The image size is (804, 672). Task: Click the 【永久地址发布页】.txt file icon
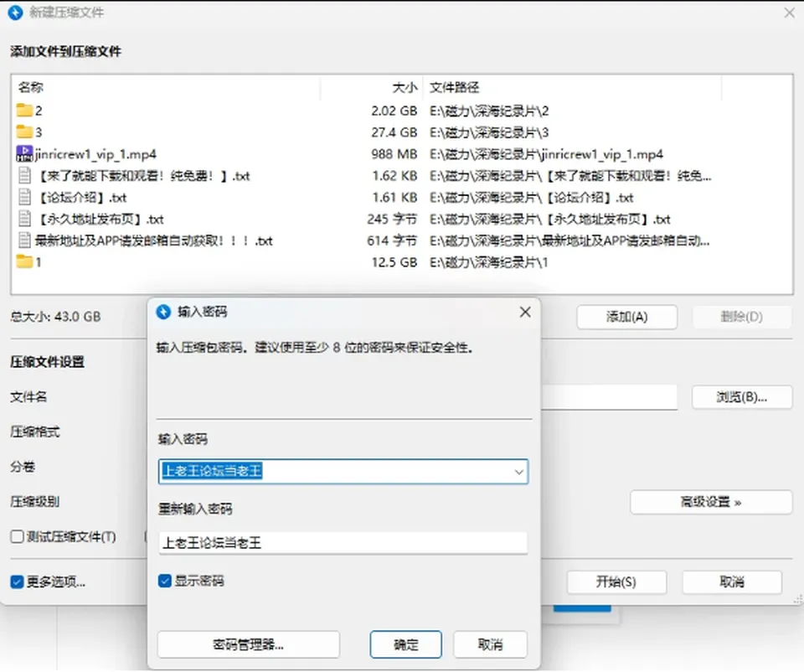point(24,219)
